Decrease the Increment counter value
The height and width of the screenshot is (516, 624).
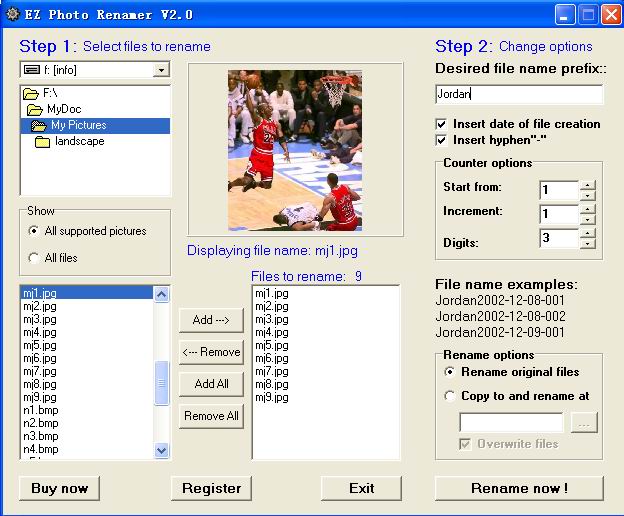[x=587, y=220]
